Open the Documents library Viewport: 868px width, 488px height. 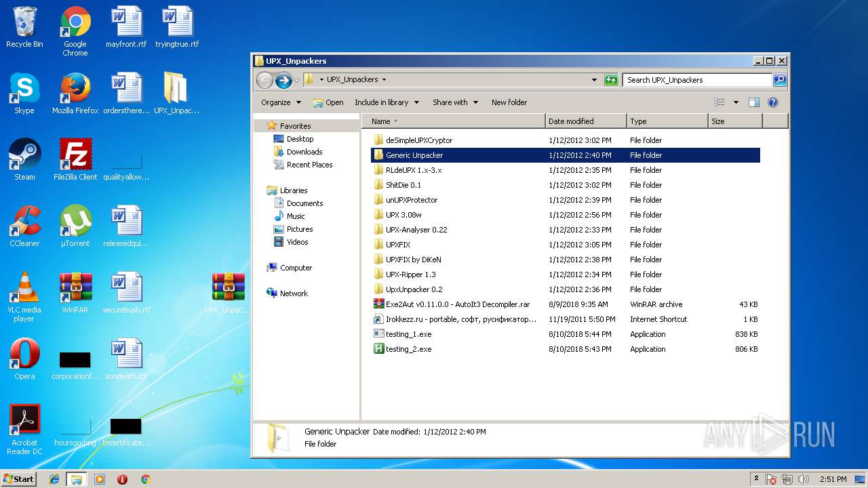(x=304, y=203)
